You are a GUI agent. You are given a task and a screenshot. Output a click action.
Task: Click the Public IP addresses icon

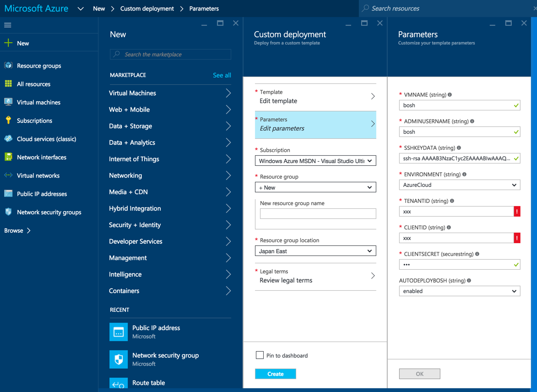tap(8, 194)
